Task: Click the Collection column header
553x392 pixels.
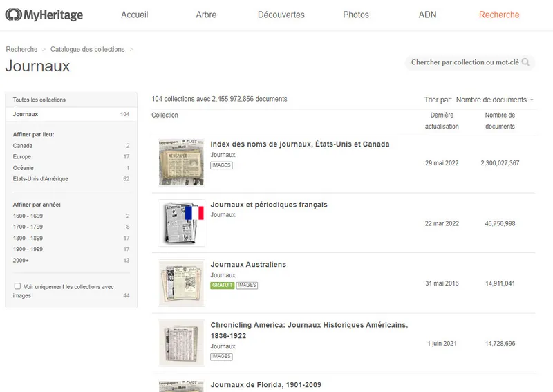Action: [165, 115]
